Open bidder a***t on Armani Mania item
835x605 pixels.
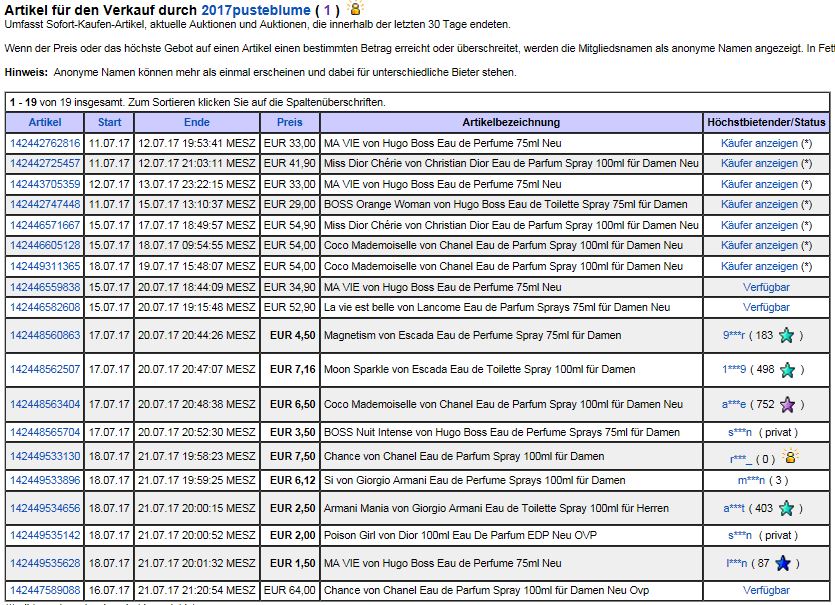click(734, 508)
